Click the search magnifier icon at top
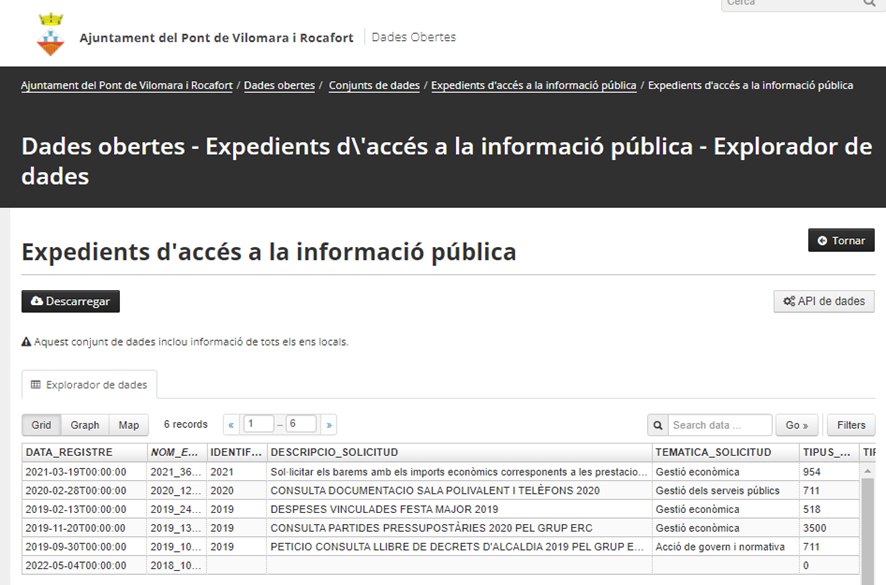 (869, 4)
